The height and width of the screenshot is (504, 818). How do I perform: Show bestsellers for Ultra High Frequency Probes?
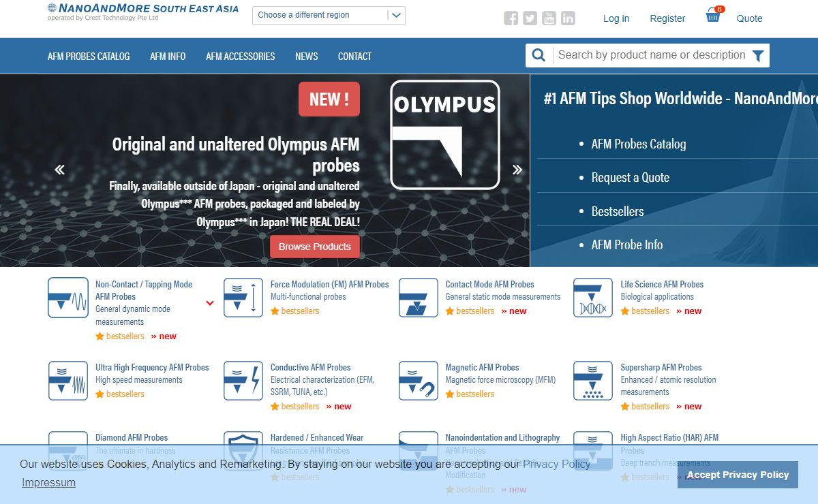120,394
